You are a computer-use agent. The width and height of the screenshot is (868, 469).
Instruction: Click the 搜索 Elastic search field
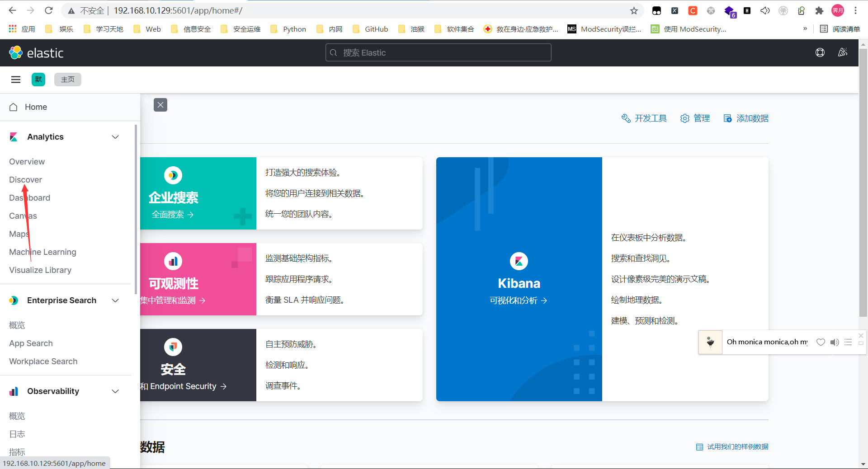point(438,53)
